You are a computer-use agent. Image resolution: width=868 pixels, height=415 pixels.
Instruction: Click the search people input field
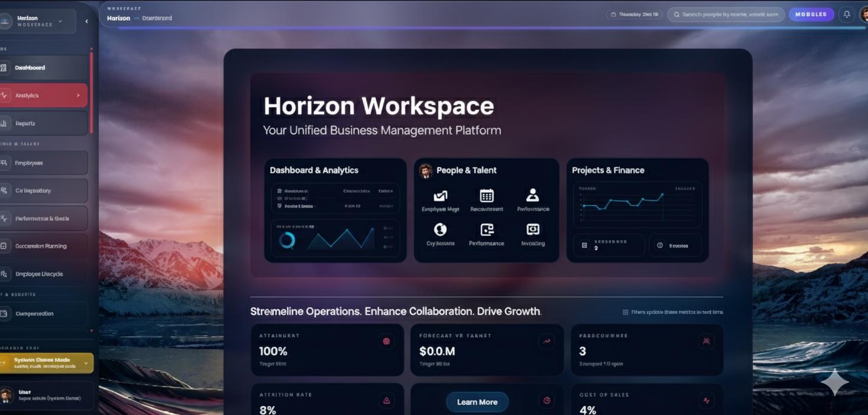[x=729, y=15]
